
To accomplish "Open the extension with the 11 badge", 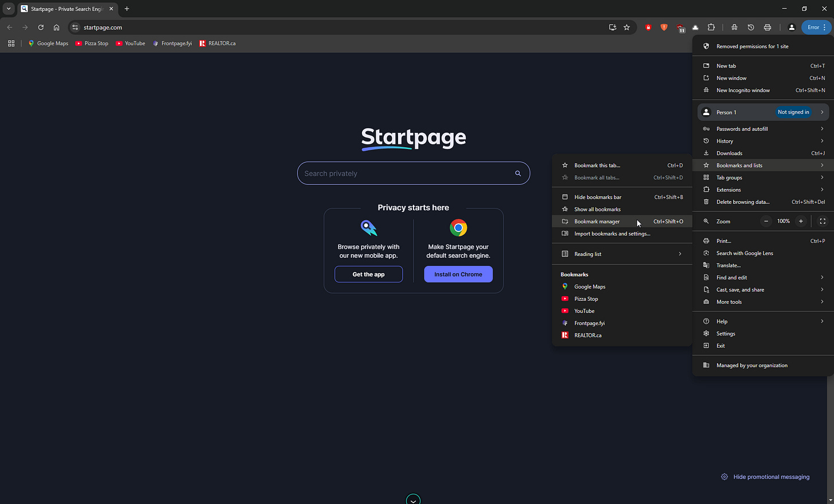I will tap(680, 27).
